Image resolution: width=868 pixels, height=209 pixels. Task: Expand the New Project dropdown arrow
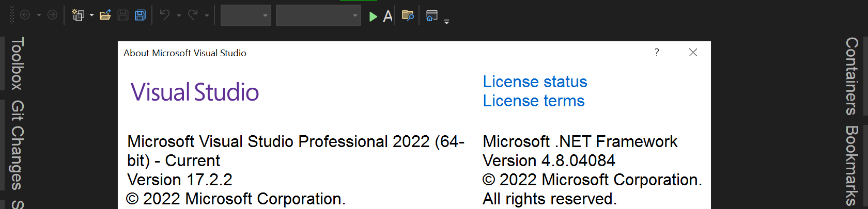[x=91, y=15]
